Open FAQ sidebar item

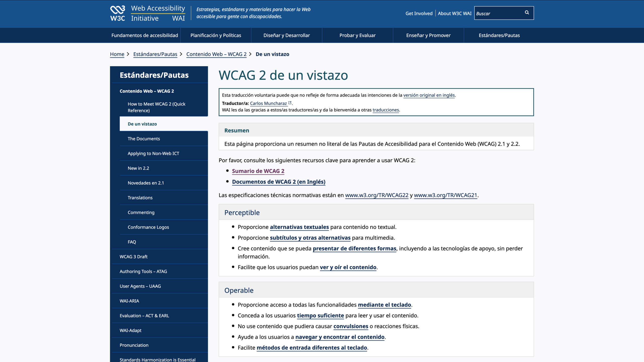[164, 242]
